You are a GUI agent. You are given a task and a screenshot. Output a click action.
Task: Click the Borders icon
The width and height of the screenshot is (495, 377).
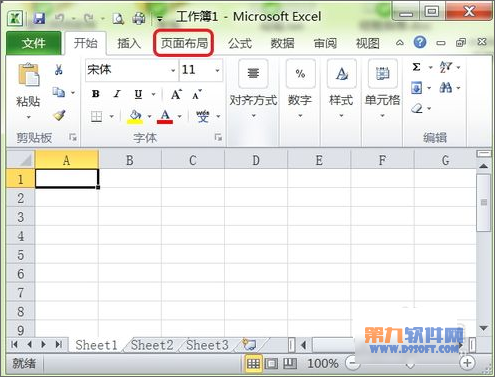click(x=96, y=116)
